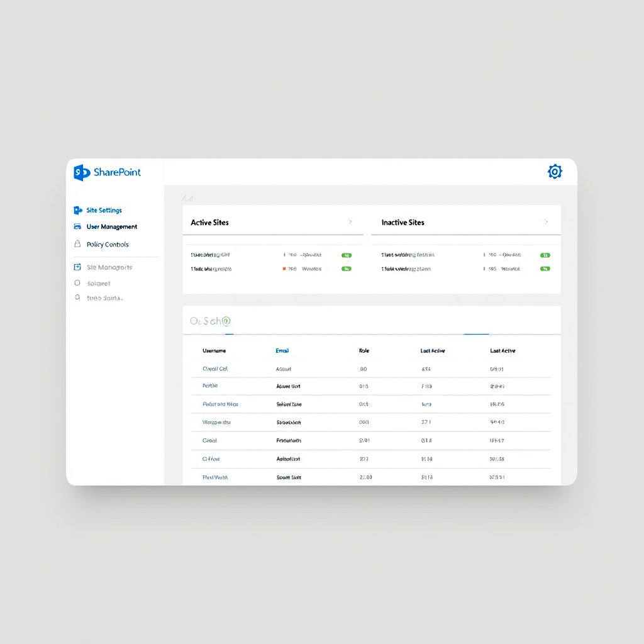Viewport: 644px width, 644px height.
Task: Click the search magnifier icon in the bottom sidebar entry
Action: 77,297
